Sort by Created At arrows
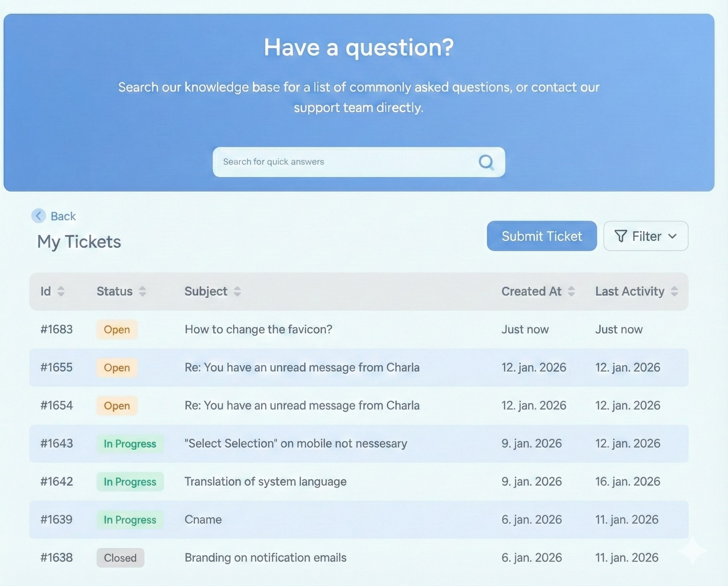Image resolution: width=728 pixels, height=586 pixels. 571,291
